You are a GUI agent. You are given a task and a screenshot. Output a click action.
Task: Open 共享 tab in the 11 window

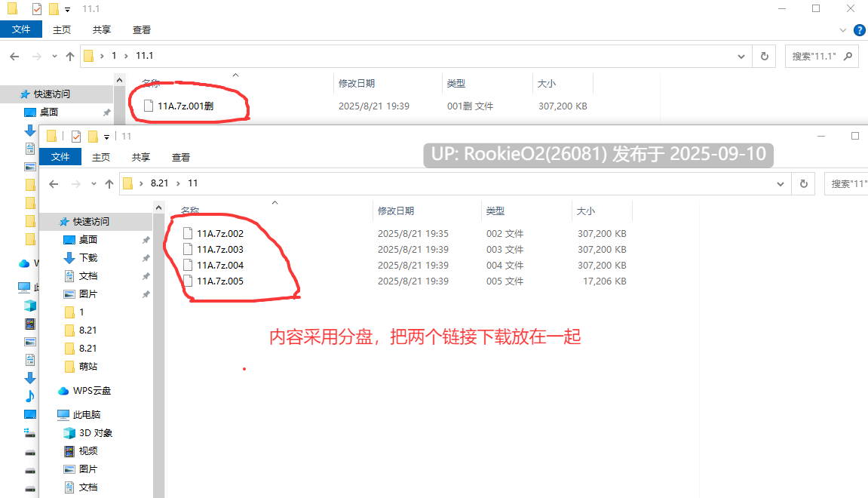140,157
